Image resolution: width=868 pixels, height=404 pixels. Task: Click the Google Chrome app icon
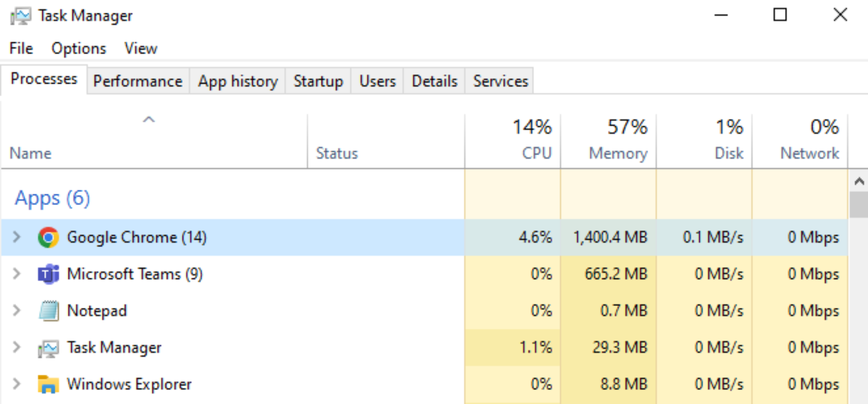coord(48,237)
